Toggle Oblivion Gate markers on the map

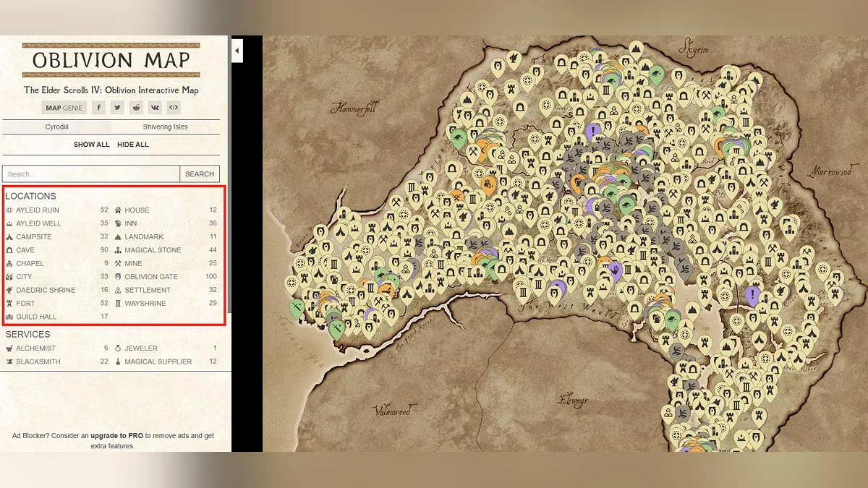[150, 277]
